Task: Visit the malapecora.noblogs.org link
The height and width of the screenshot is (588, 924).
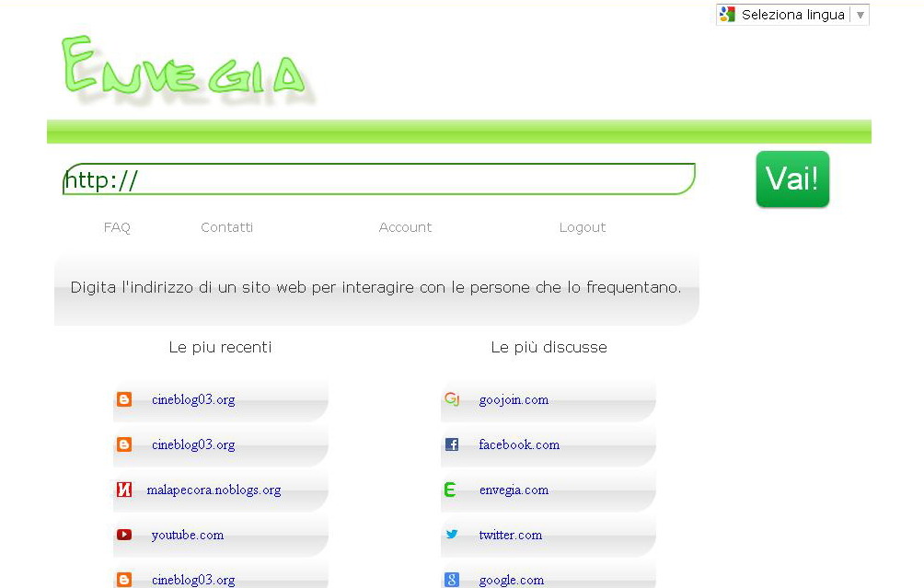Action: tap(214, 490)
